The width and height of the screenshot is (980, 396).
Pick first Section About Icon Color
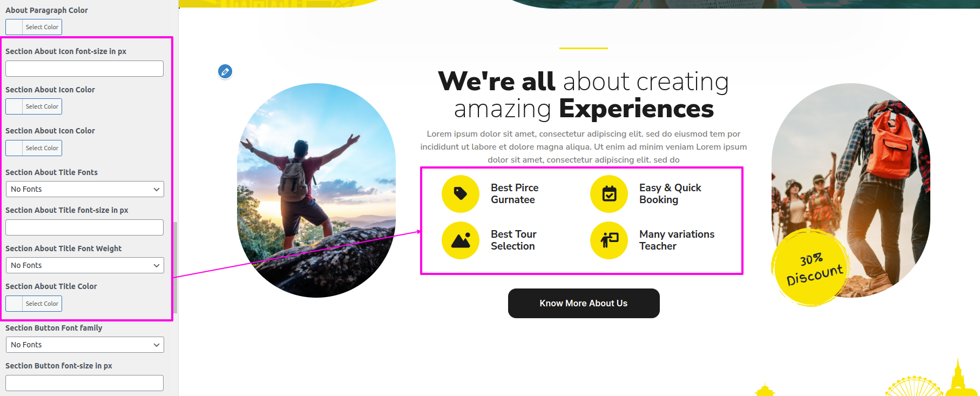click(x=33, y=106)
